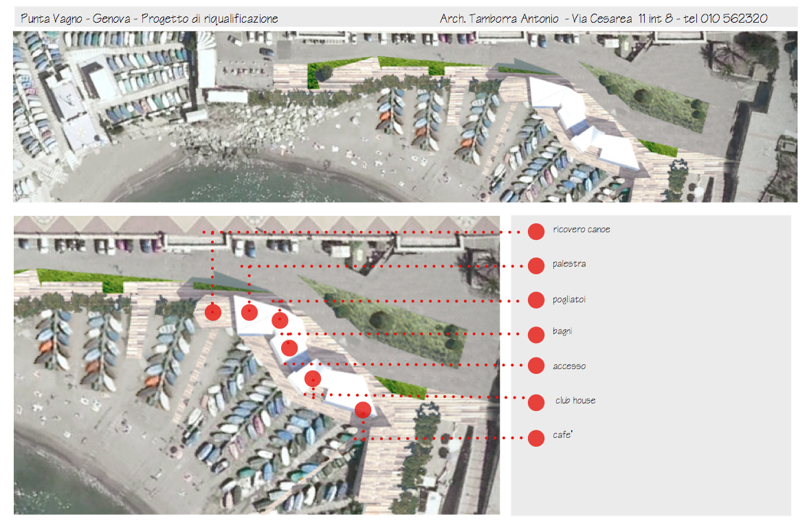
Task: Click the legend label 'cafe''
Action: [x=562, y=435]
